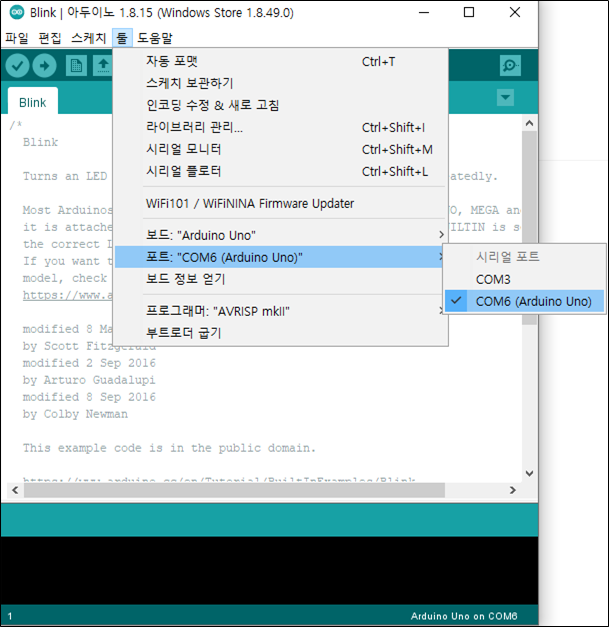Click the Open sketch up-arrow icon

[x=103, y=66]
